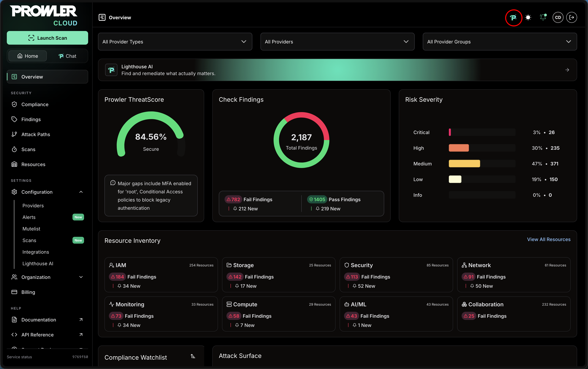The height and width of the screenshot is (369, 588).
Task: Click the High severity orange bar
Action: [x=459, y=148]
